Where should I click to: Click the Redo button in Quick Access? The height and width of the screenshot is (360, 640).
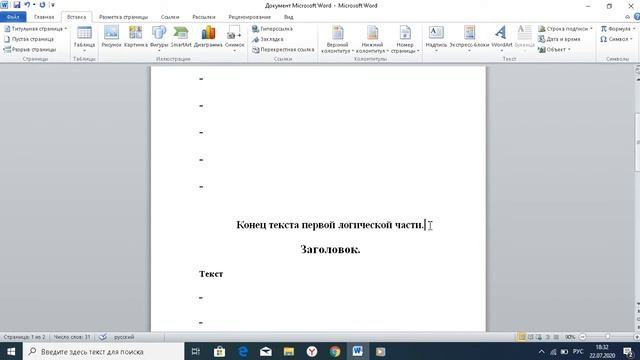point(42,5)
